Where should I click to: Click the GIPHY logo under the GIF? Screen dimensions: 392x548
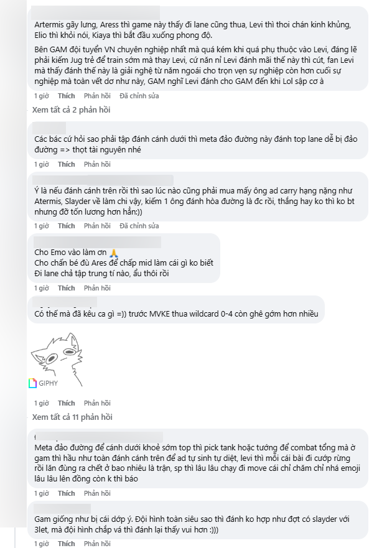click(x=43, y=383)
